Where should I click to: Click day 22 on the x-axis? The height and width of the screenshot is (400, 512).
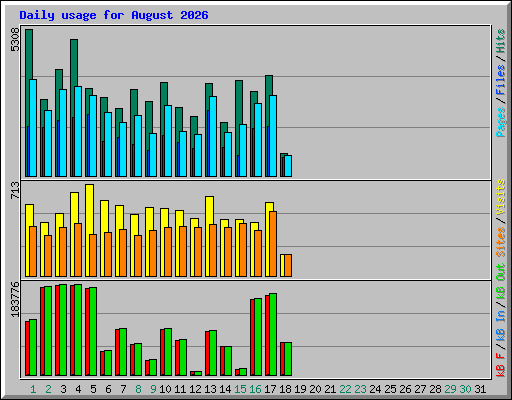click(x=345, y=389)
